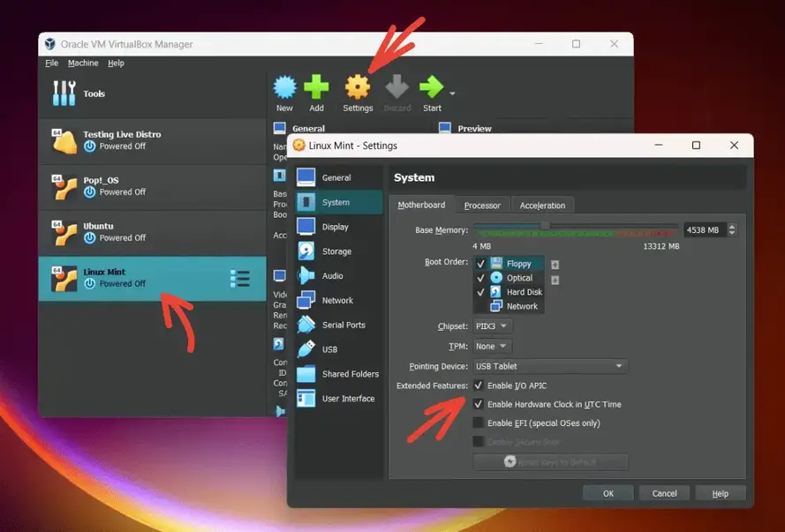Switch to the Processor tab
The image size is (785, 532).
tap(482, 206)
